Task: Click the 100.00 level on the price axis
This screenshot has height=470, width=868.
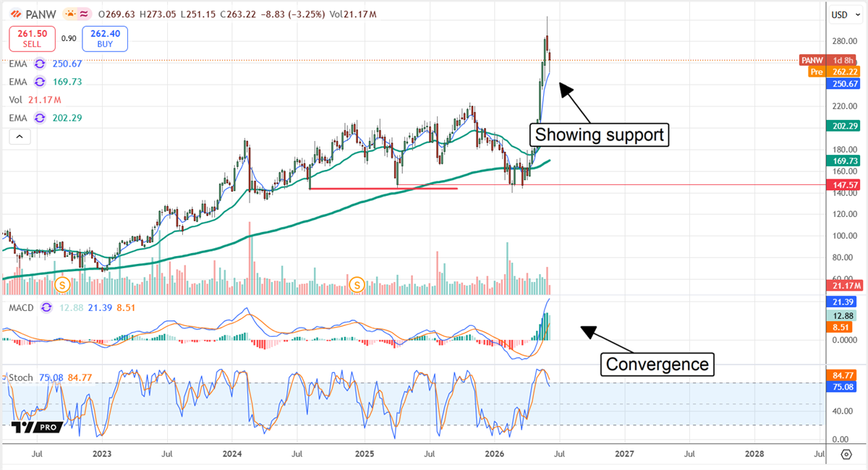Action: click(x=844, y=236)
